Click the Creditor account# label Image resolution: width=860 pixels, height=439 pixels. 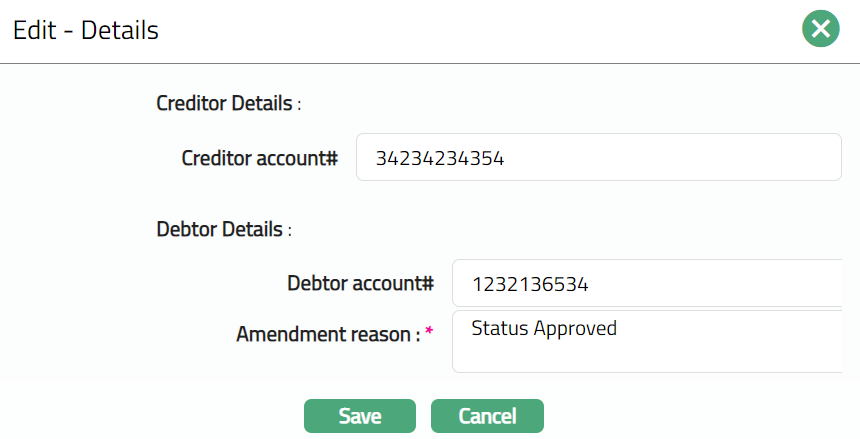coord(260,158)
